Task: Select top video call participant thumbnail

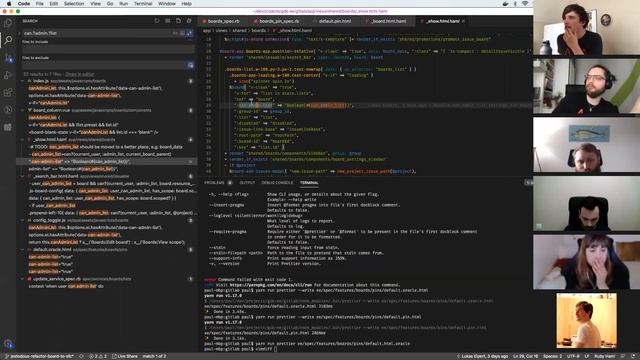Action: 587,27
